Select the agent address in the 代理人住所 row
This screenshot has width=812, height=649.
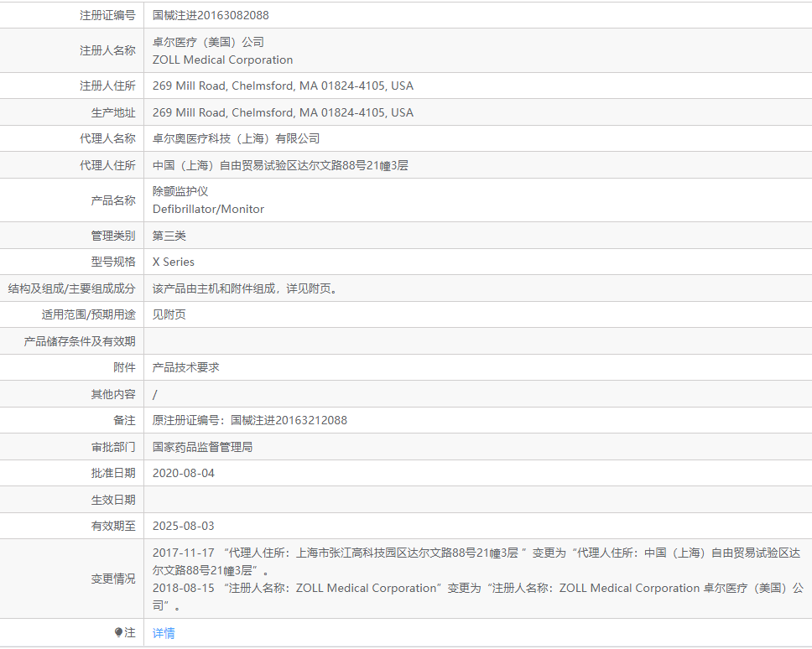[280, 166]
